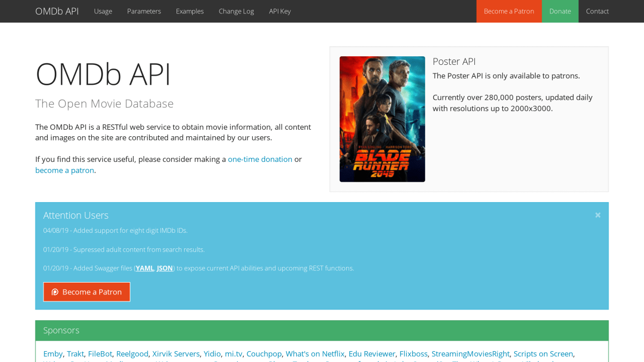Visit the Emby sponsor link
Screen dimensions: 644x362
coord(53,354)
